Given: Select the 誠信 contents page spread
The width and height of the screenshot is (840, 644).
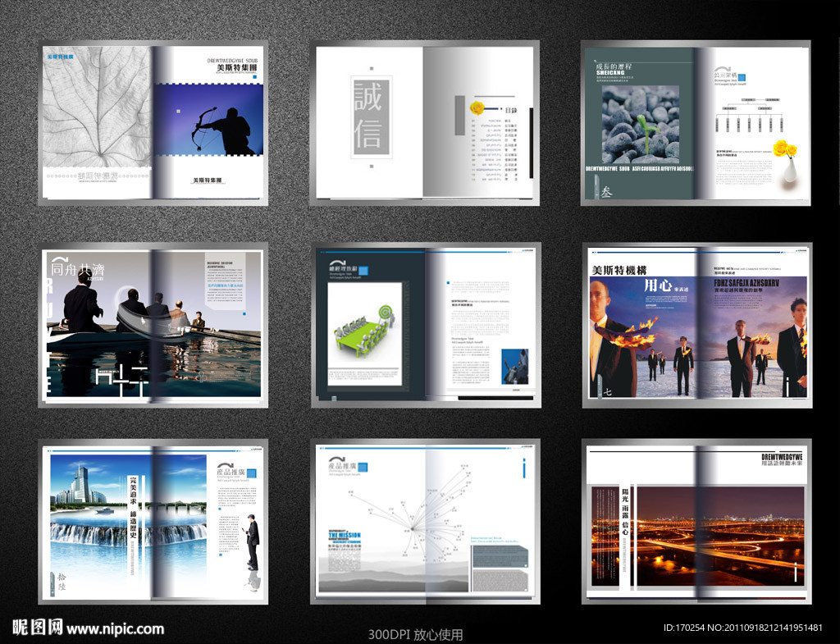Looking at the screenshot, I should click(x=424, y=123).
